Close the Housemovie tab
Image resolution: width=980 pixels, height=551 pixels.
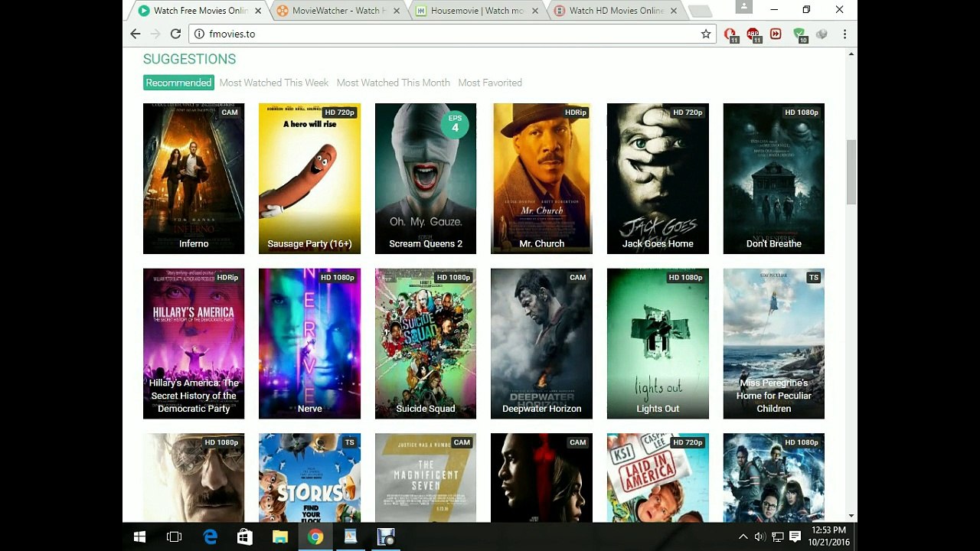pyautogui.click(x=535, y=11)
